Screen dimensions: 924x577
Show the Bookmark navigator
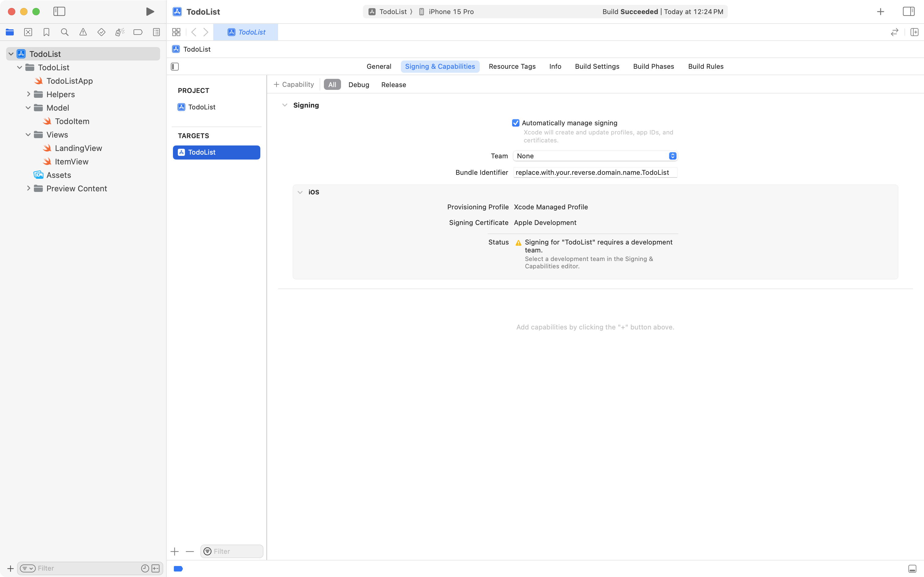pos(46,32)
